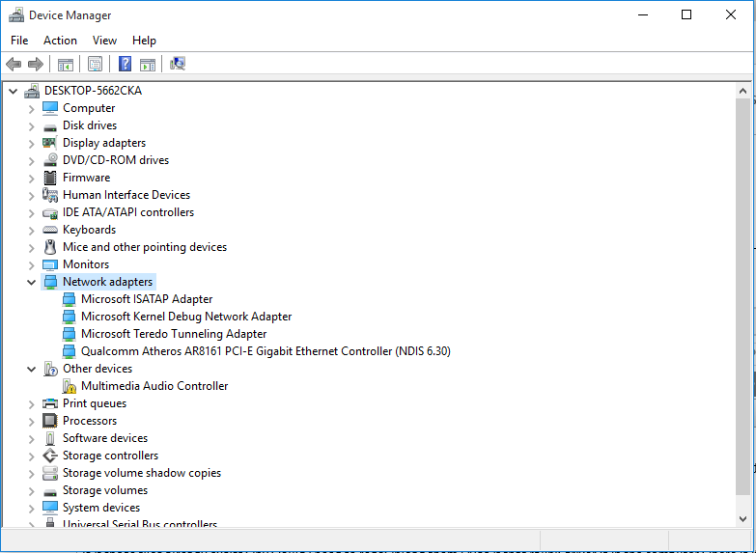Click the blue Help question mark icon
Screen dimensions: 756x553
point(125,64)
